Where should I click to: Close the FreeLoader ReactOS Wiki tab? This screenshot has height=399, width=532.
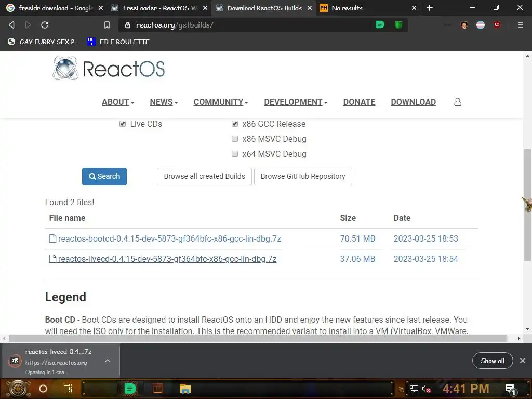click(205, 8)
